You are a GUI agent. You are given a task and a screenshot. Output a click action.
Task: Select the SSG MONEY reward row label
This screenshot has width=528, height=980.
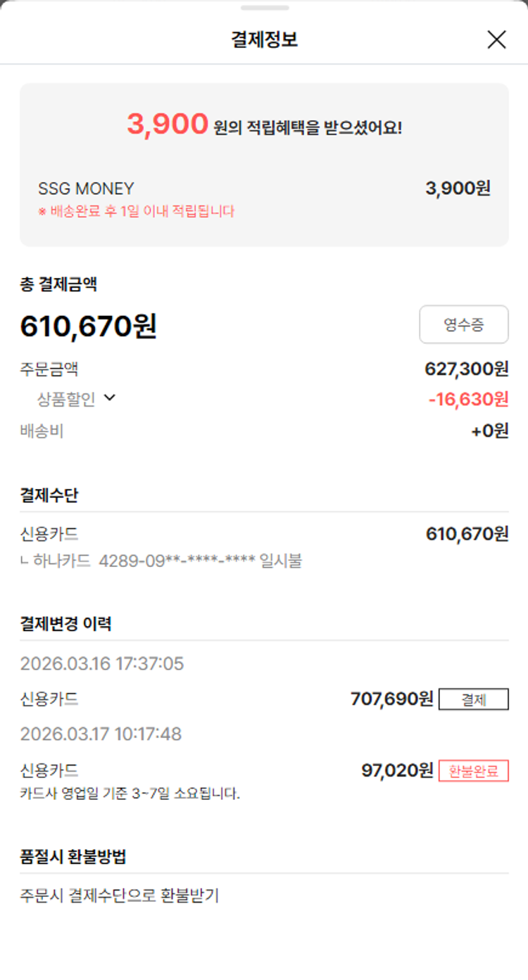(x=86, y=189)
